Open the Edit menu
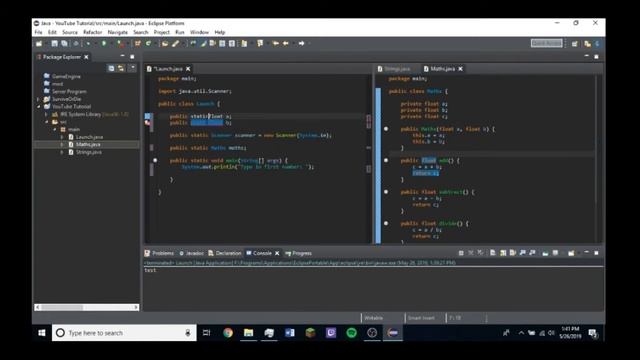This screenshot has width=640, height=360. tap(52, 32)
